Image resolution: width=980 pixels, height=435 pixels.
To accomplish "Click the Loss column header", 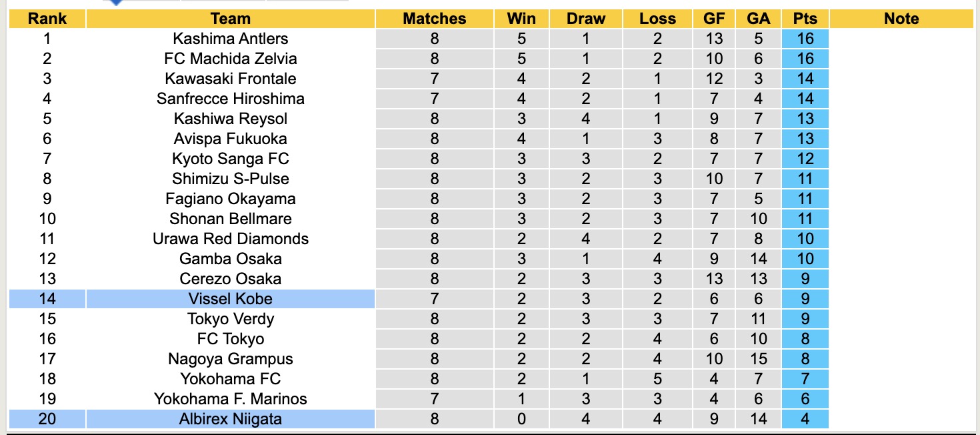I will point(657,19).
